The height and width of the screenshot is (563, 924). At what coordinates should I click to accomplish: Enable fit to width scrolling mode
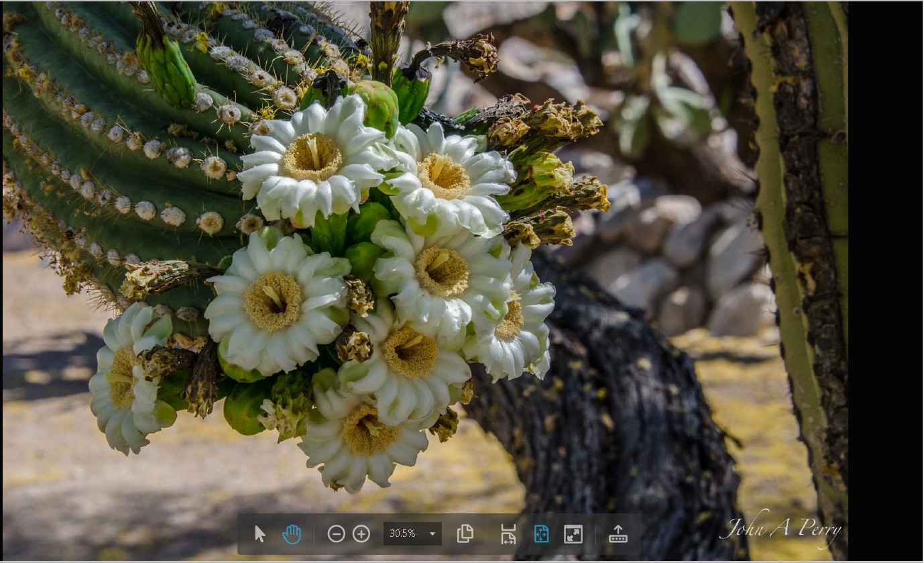click(508, 534)
